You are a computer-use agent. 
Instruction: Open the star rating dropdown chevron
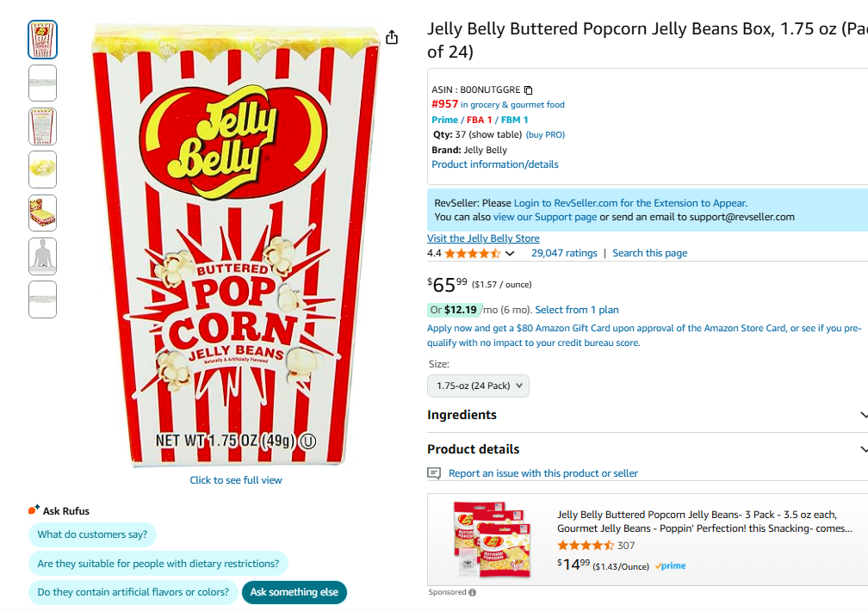(x=510, y=254)
